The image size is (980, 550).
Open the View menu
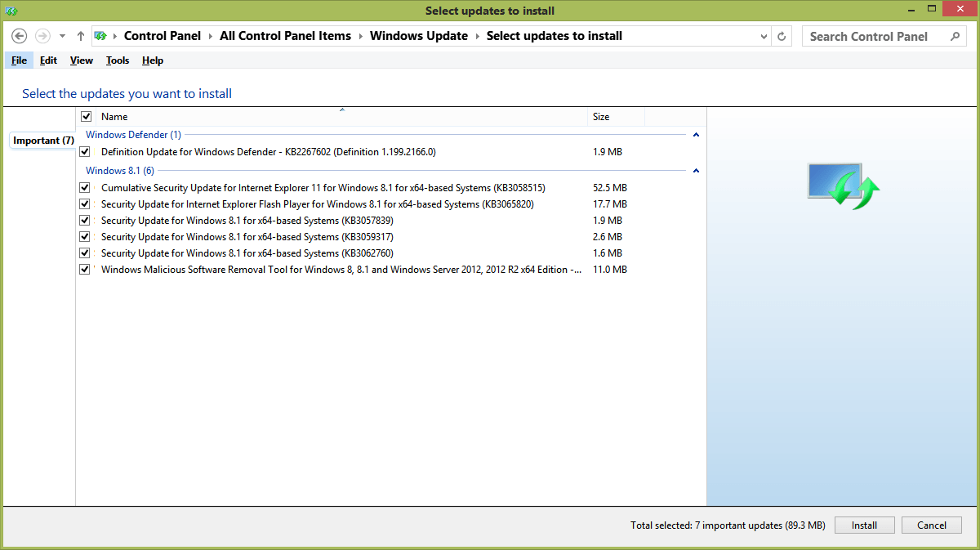coord(82,60)
